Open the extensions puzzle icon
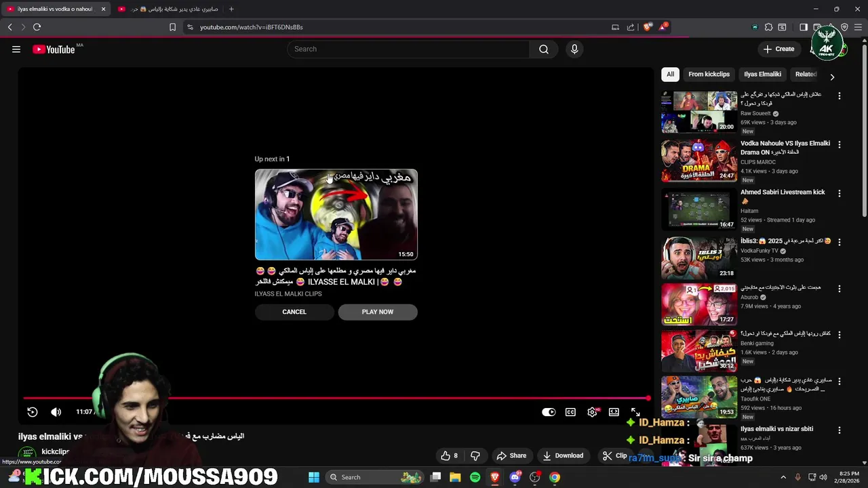The width and height of the screenshot is (868, 488). click(768, 27)
